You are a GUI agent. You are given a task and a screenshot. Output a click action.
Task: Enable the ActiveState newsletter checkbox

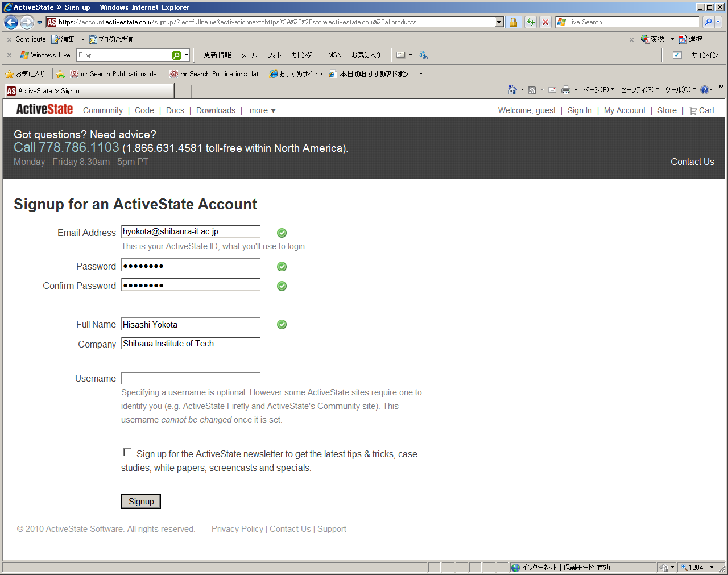[x=127, y=453]
